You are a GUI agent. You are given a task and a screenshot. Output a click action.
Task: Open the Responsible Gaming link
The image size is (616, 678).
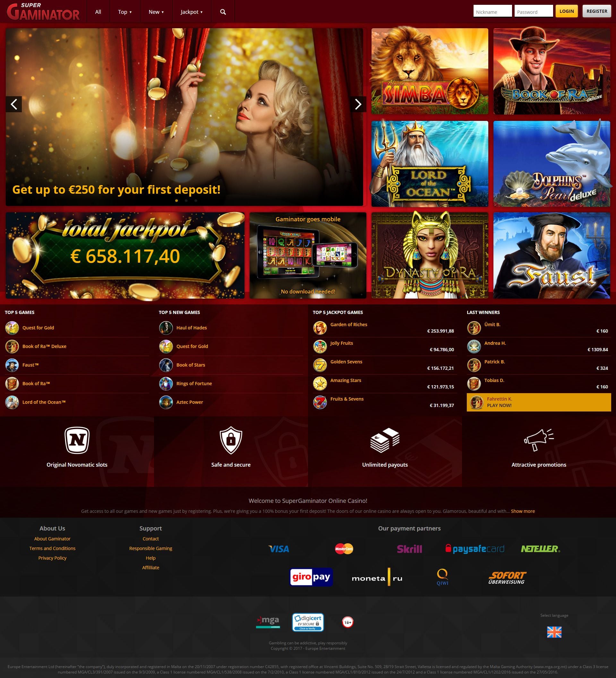(x=151, y=548)
